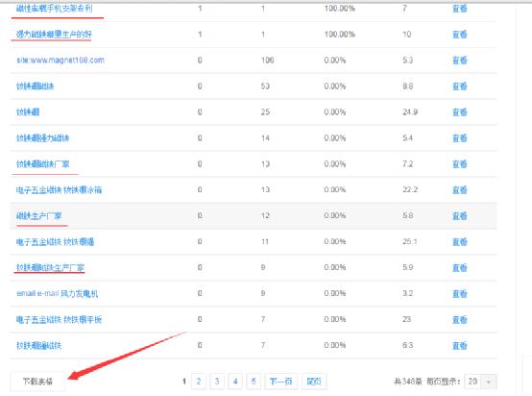Open the email e-mail 风力发电机 keyword link
Screen dimensions: 532x396
point(57,293)
